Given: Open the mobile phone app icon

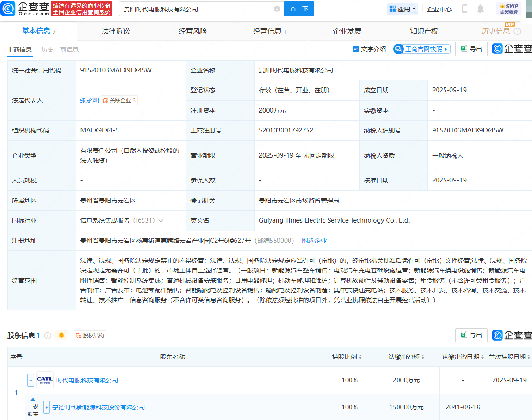Looking at the screenshot, I should (465, 9).
